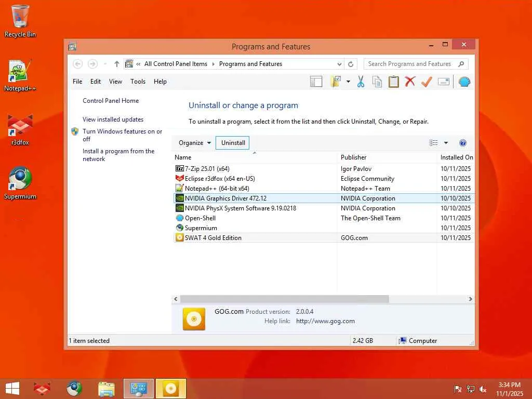Open r3dfox from the taskbar
Viewport: 532px width, 399px height.
pyautogui.click(x=42, y=389)
